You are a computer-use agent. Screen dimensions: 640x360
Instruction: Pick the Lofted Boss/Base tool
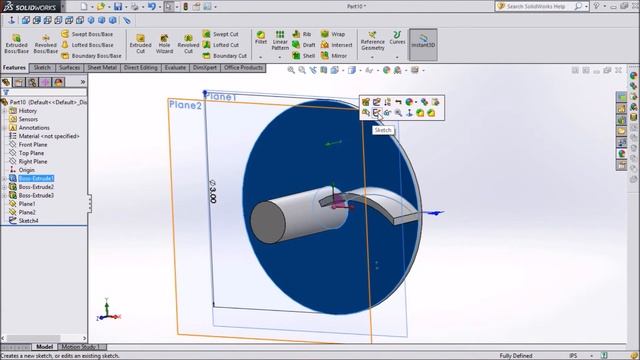pos(87,45)
